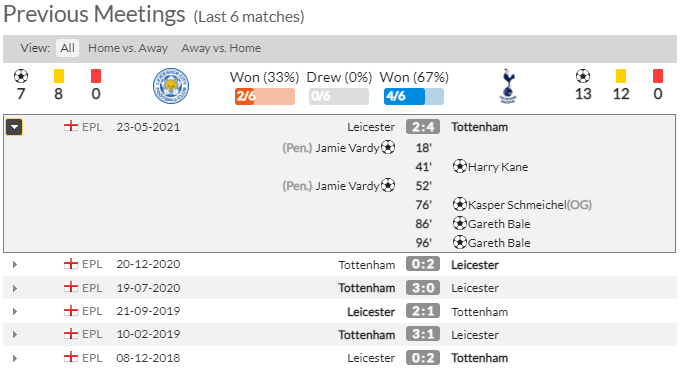Click the blue 4/6 won progress bar
This screenshot has height=370, width=683.
[414, 96]
